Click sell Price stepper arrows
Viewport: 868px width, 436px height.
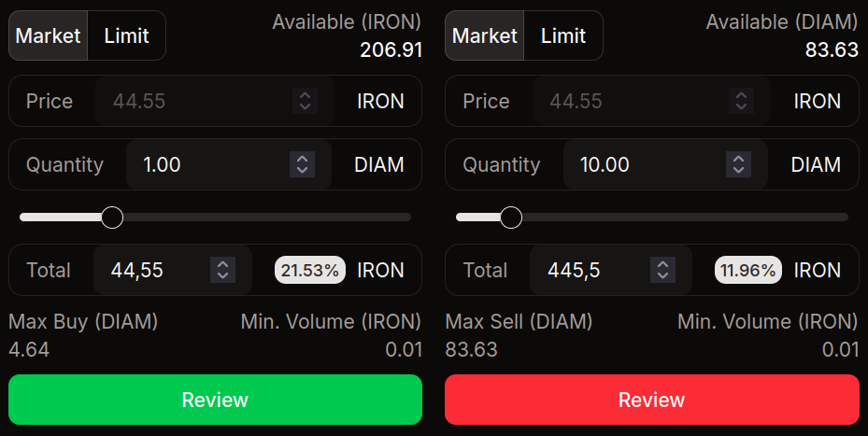(741, 101)
